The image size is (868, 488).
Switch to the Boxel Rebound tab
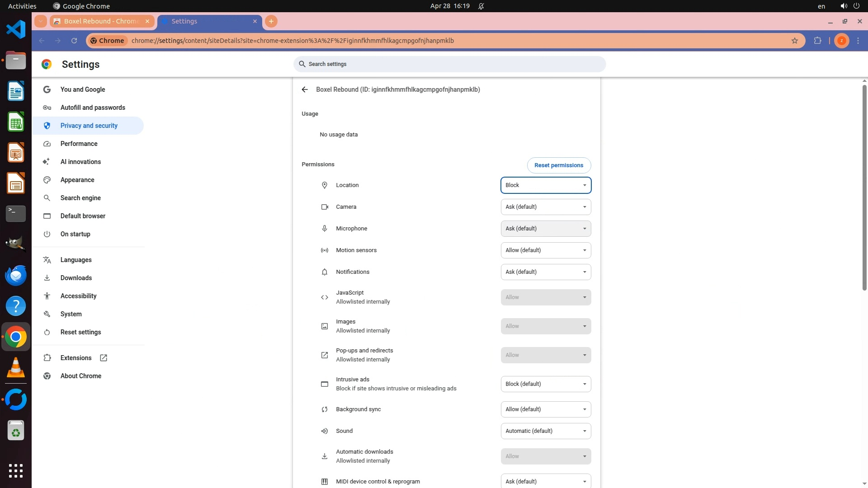(x=101, y=21)
